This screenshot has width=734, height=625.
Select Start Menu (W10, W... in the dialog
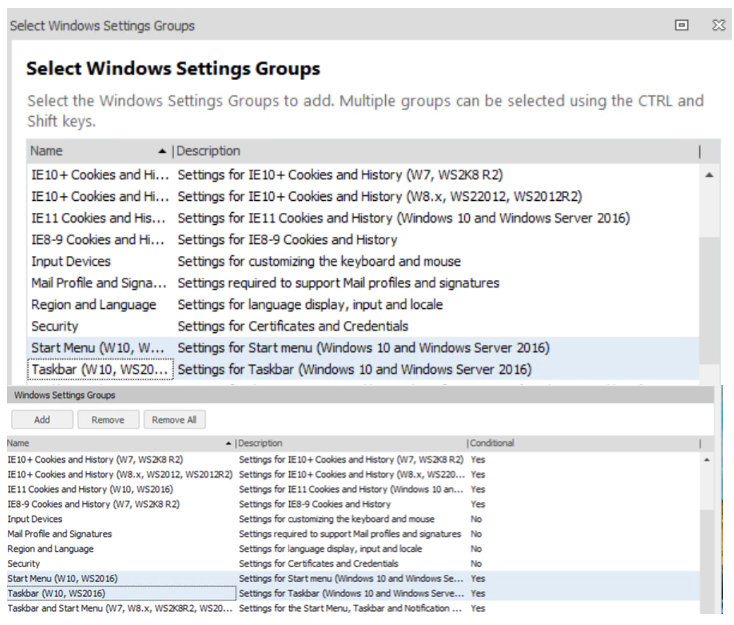pyautogui.click(x=363, y=348)
